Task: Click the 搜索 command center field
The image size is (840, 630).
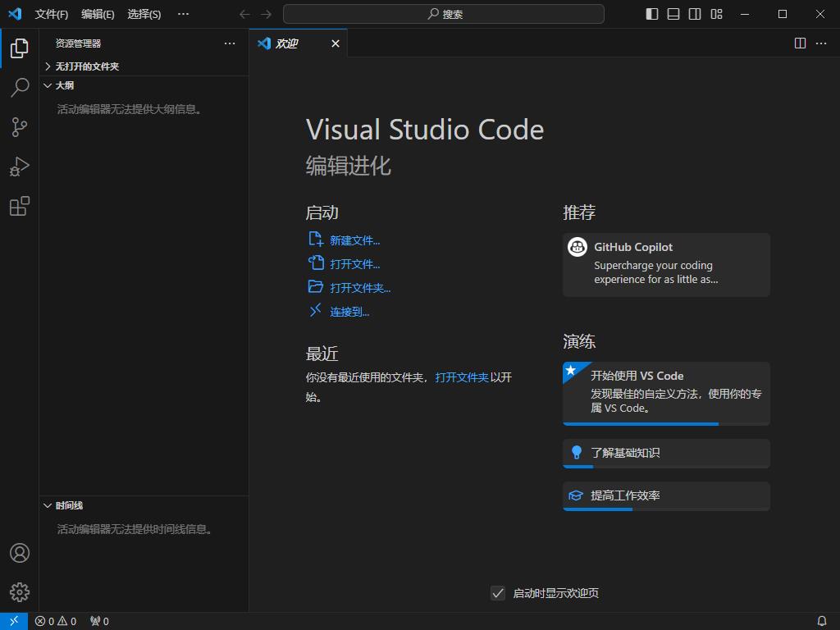Action: click(444, 14)
